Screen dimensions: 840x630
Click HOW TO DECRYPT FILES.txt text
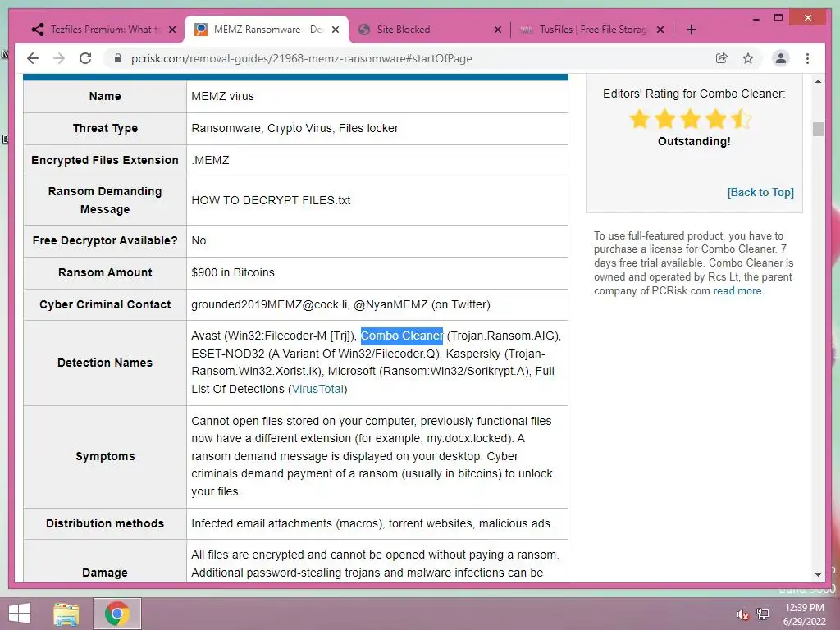pyautogui.click(x=271, y=200)
